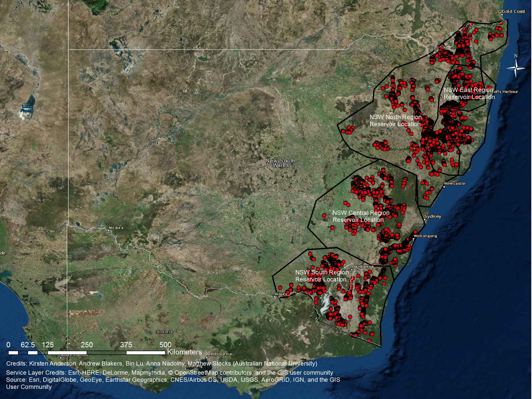Click the Kilometers scale bar unit label
Image resolution: width=532 pixels, height=399 pixels.
184,352
